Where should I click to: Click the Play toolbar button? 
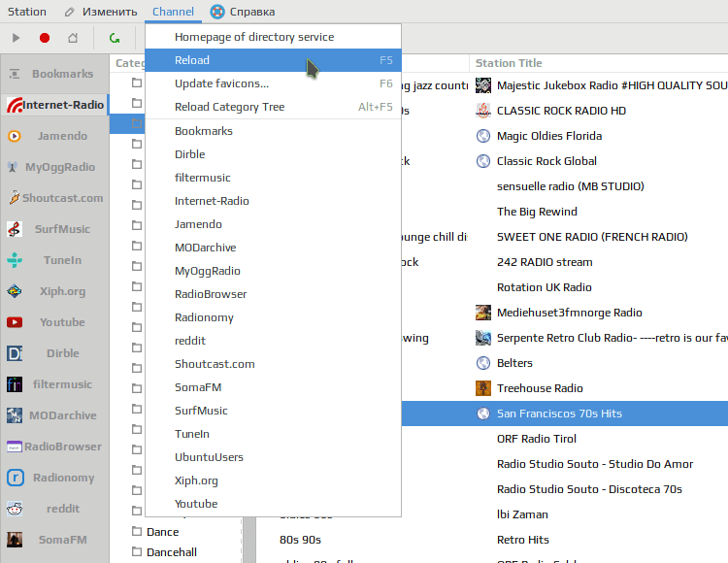click(x=16, y=38)
